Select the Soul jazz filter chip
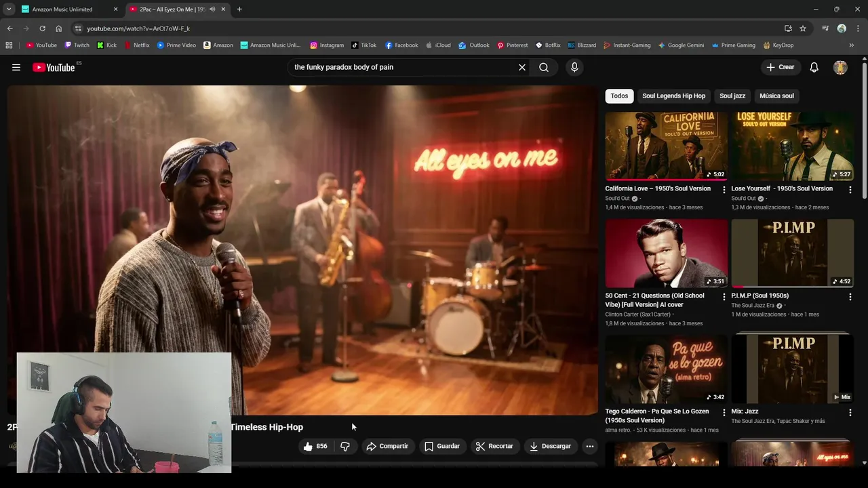The height and width of the screenshot is (488, 868). (x=732, y=96)
